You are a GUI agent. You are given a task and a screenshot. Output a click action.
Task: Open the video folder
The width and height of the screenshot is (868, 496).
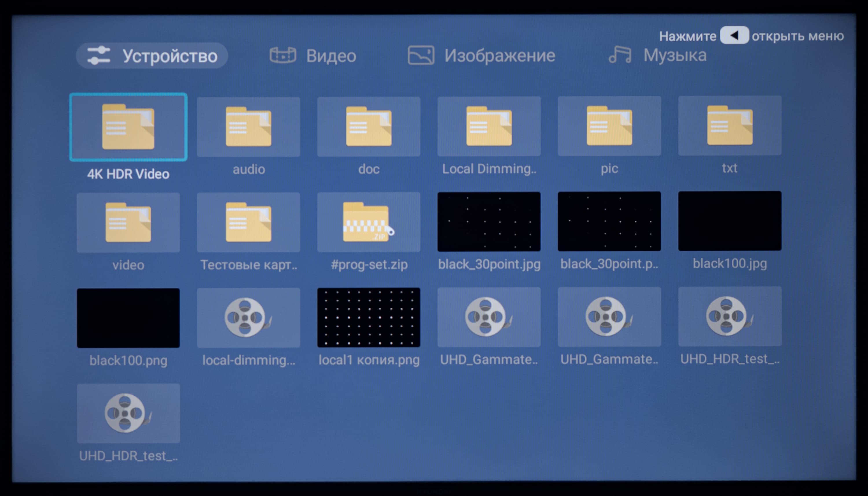128,222
